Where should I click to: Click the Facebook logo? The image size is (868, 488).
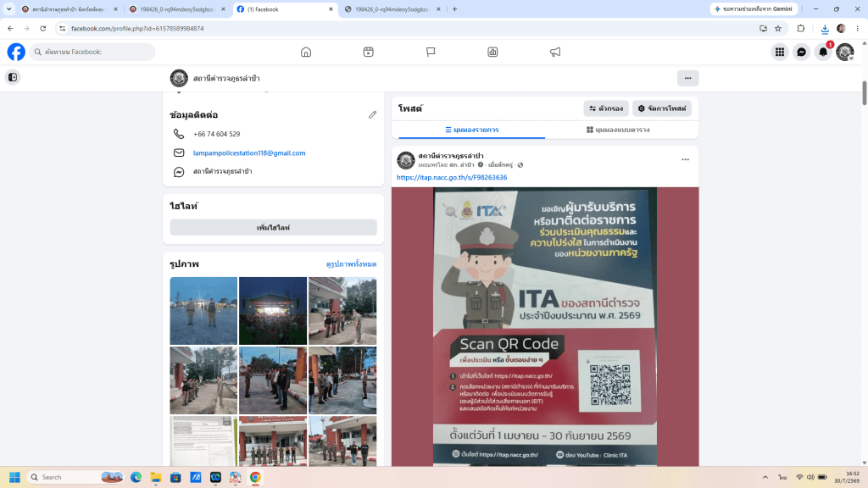16,52
